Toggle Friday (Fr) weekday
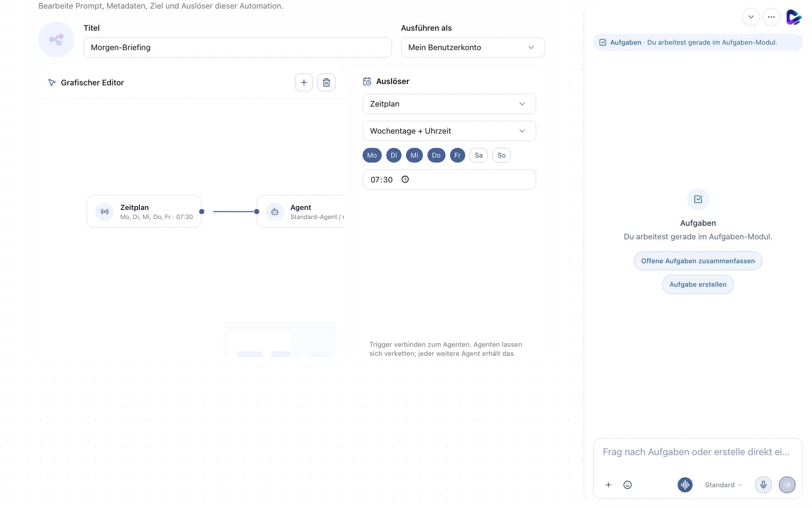812x508 pixels. point(457,155)
